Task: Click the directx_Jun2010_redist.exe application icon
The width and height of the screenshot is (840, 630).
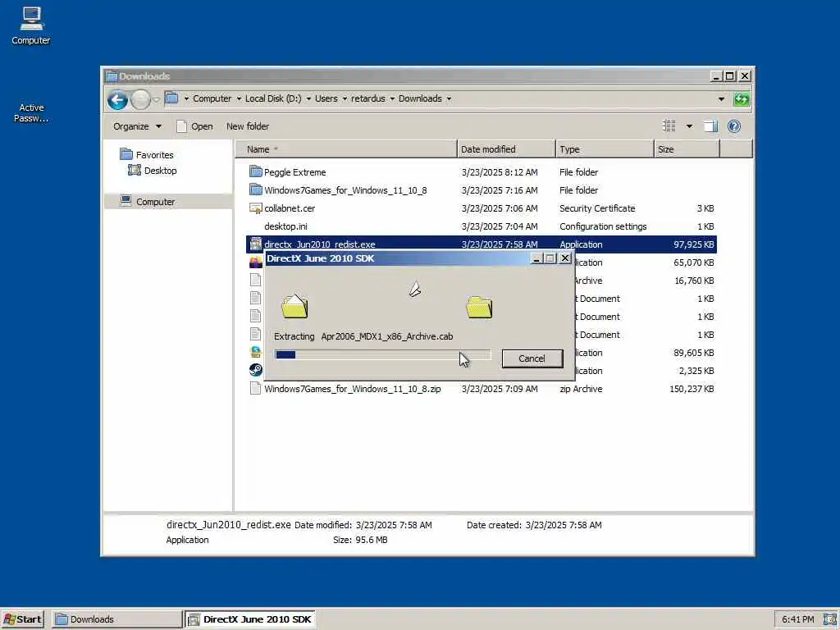Action: click(256, 244)
